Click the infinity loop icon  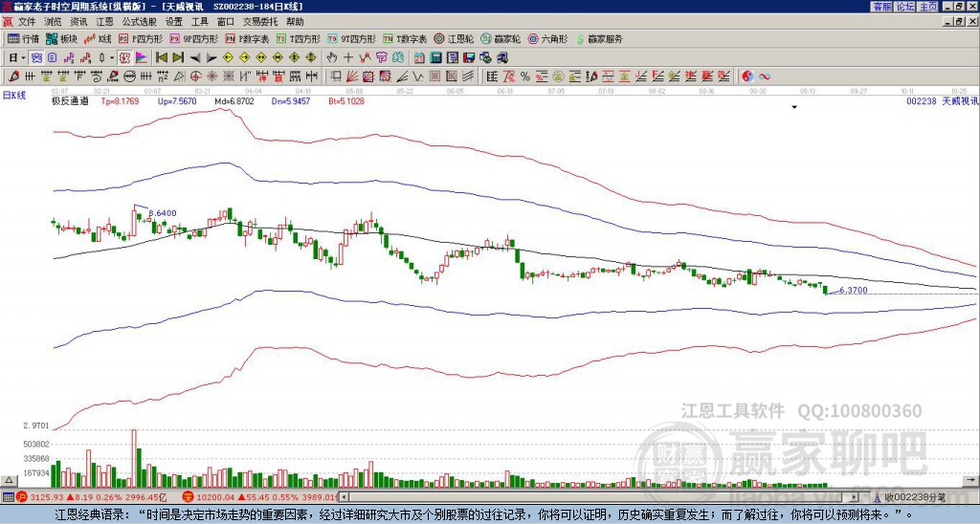click(x=765, y=76)
